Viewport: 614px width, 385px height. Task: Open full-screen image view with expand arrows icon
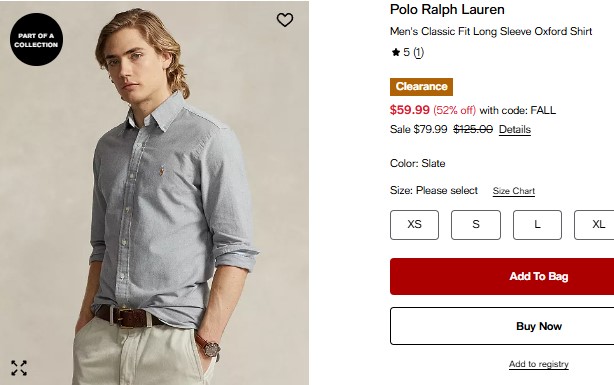19,368
